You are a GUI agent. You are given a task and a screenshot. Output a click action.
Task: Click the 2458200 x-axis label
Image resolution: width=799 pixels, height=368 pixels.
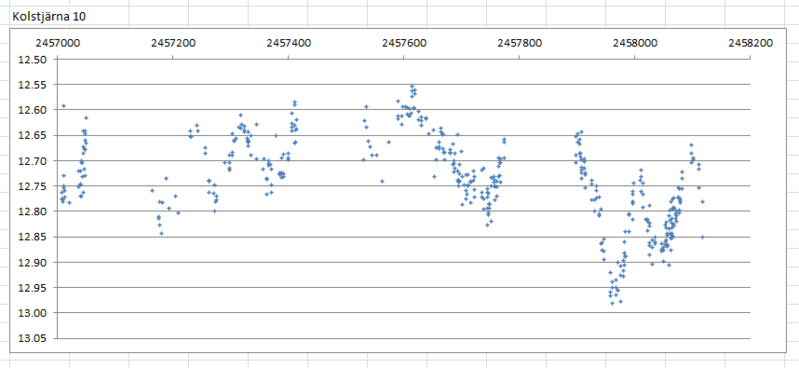point(751,43)
